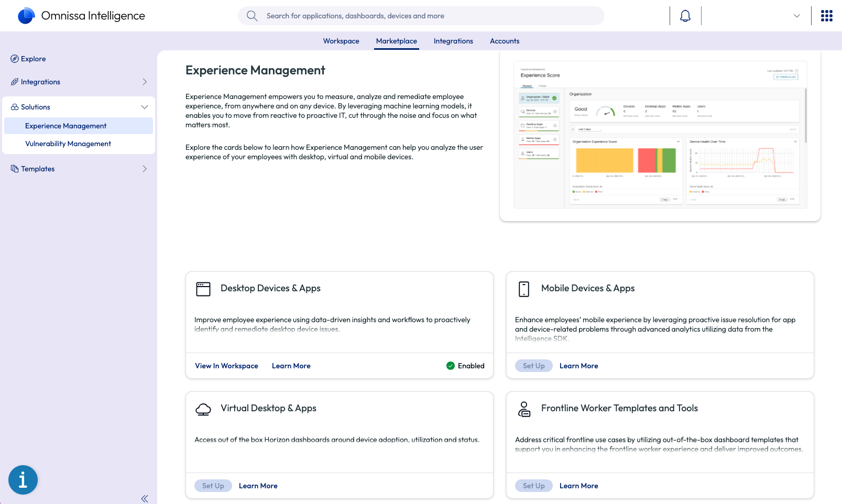Click Set Up for Mobile Devices & Apps
Viewport: 842px width, 504px height.
click(534, 366)
